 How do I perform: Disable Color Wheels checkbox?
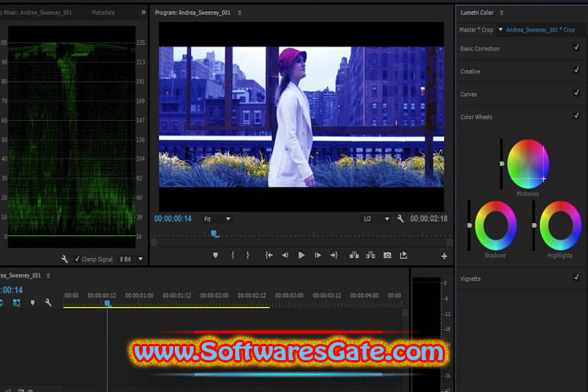577,115
